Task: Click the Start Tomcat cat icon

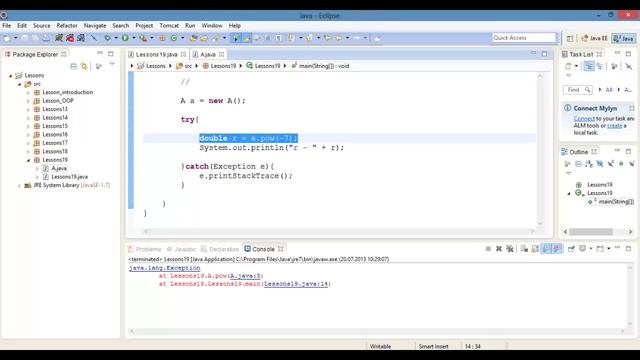Action: 59,38
